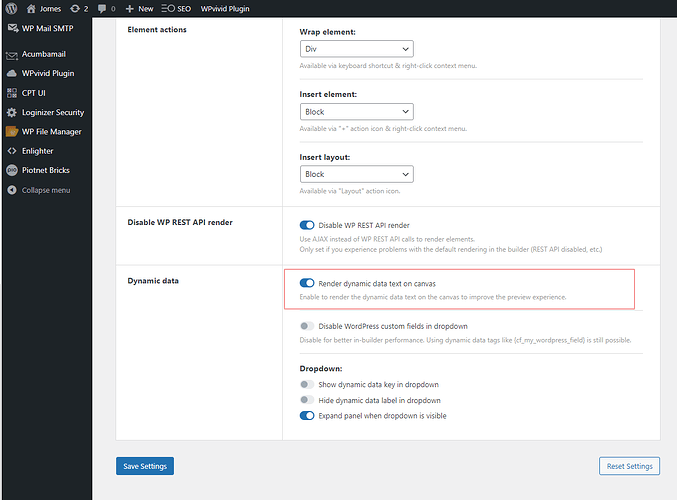Screen dimensions: 677x500
Task: Click the updates circular arrows icon
Action: click(x=75, y=9)
